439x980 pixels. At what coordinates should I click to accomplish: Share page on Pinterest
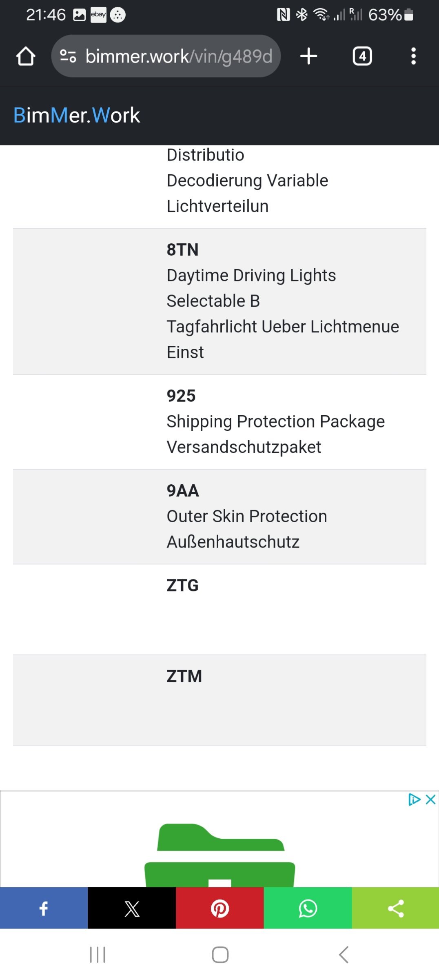coord(220,908)
